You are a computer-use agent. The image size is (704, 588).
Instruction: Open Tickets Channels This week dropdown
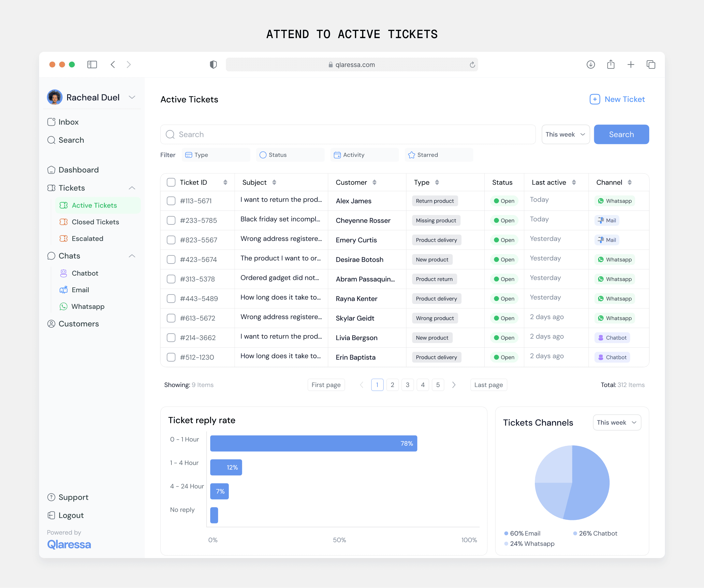(x=617, y=423)
